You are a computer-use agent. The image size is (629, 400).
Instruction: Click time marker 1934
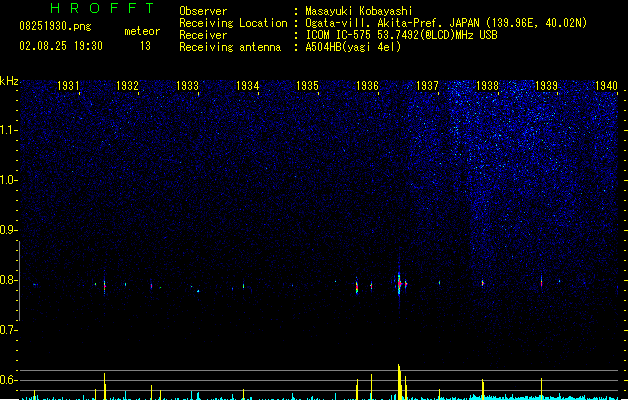point(248,86)
